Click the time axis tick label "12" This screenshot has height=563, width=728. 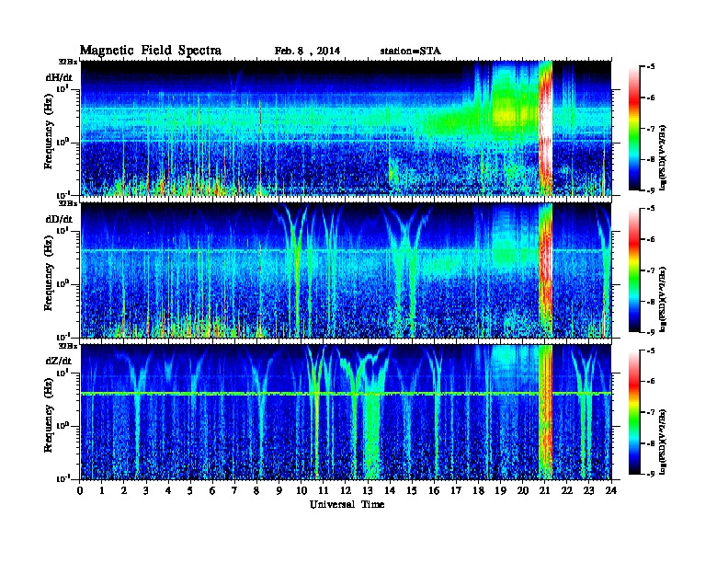point(346,490)
